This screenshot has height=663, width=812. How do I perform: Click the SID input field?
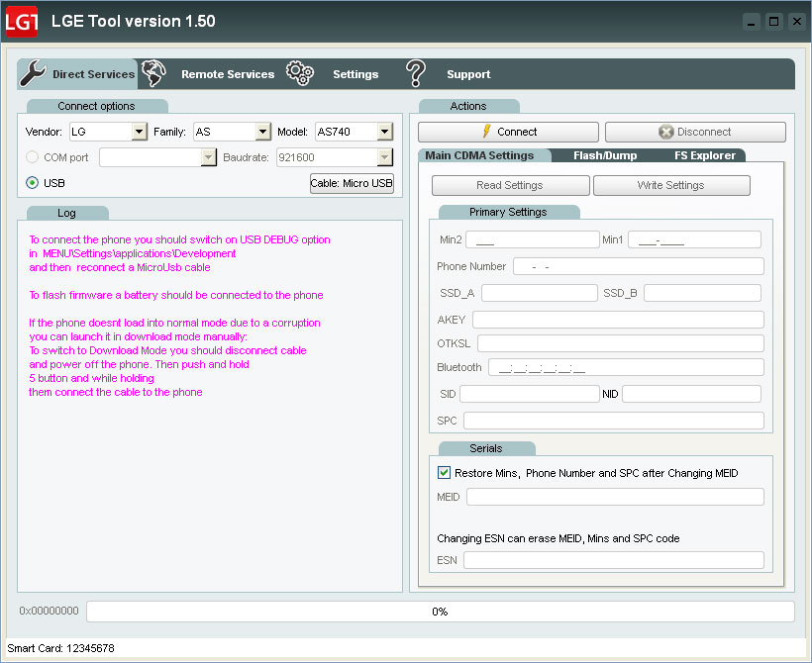point(529,394)
